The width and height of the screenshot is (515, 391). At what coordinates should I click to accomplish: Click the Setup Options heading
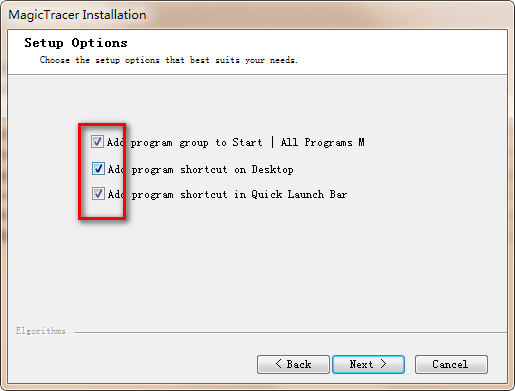pos(76,43)
